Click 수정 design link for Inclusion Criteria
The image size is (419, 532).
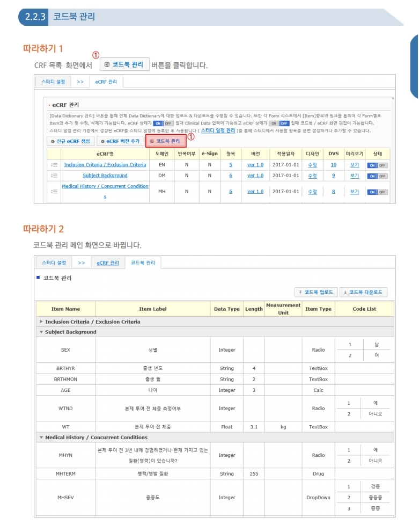(x=312, y=165)
